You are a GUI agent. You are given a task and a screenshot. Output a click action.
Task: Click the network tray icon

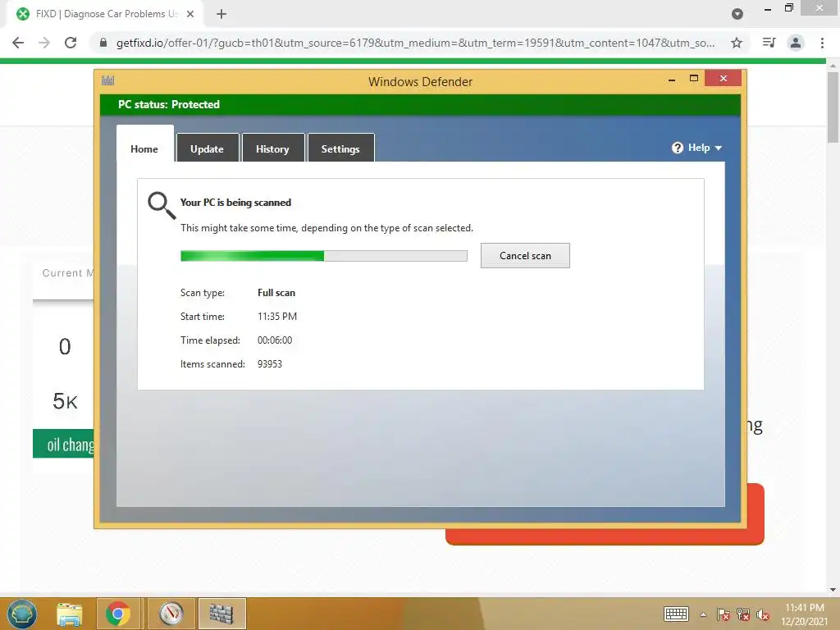(x=743, y=614)
